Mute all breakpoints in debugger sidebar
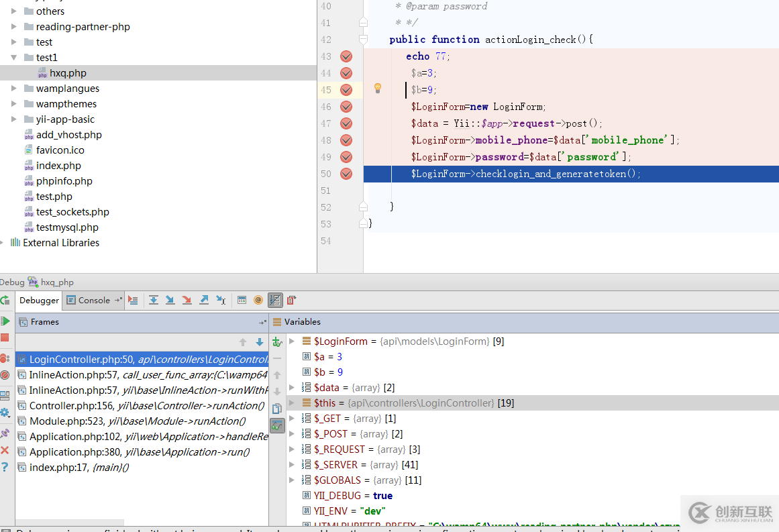The width and height of the screenshot is (779, 532). coord(5,375)
